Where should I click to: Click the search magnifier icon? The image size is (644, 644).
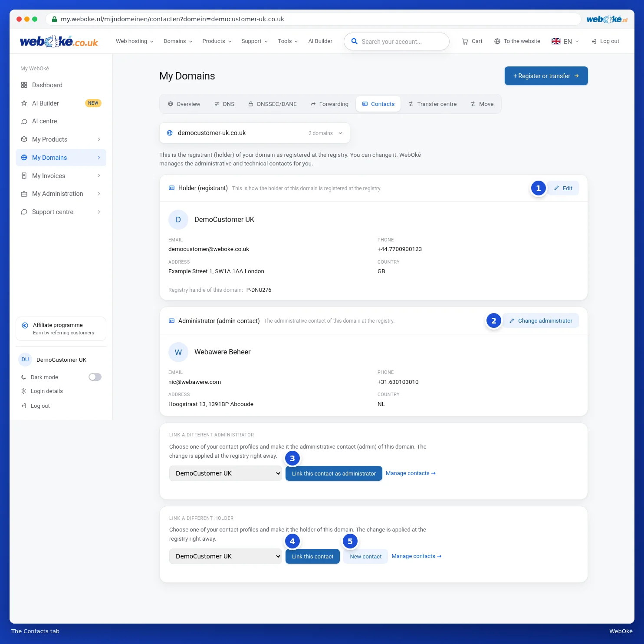(354, 41)
